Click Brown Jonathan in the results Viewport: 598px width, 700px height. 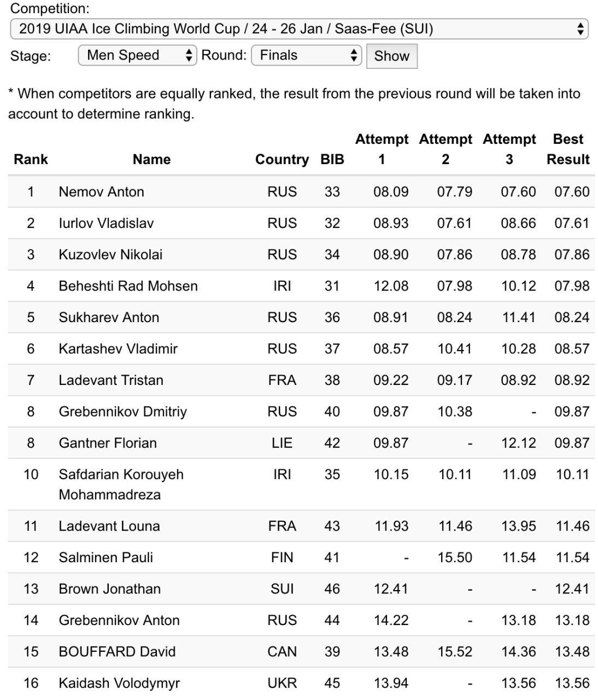tap(109, 589)
